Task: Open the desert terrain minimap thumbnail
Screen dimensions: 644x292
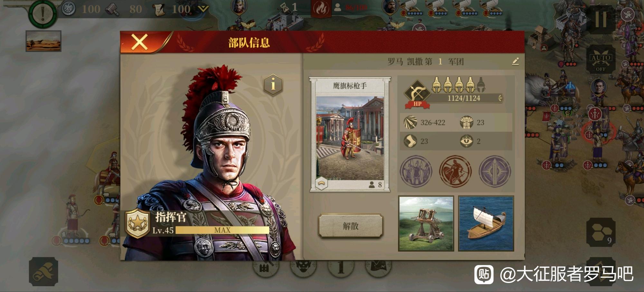Action: click(x=43, y=41)
